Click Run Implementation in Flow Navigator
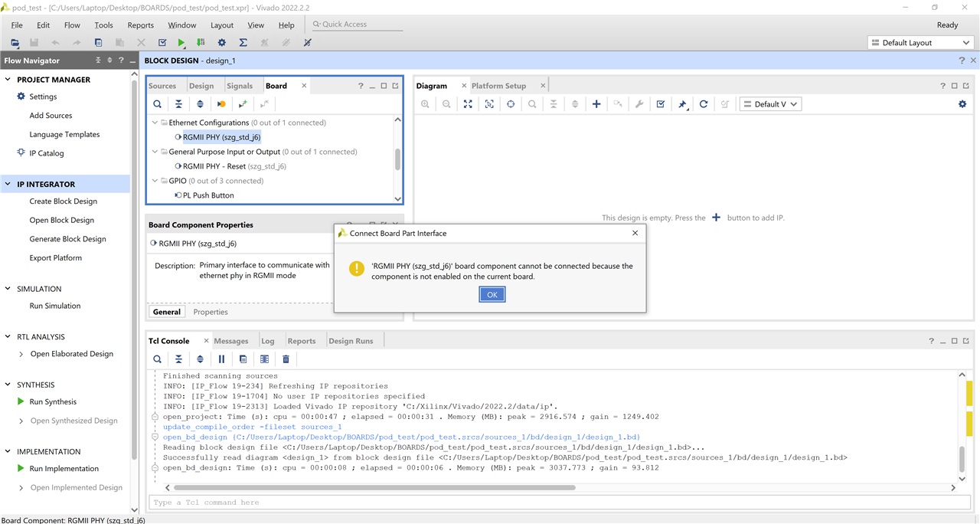 point(64,469)
